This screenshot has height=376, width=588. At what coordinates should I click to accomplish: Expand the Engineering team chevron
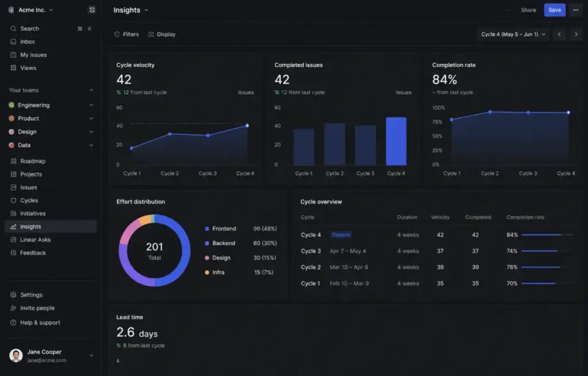pyautogui.click(x=91, y=105)
